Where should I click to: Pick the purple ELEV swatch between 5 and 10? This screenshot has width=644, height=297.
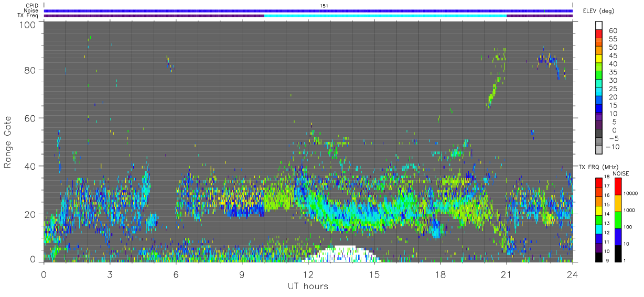(x=599, y=117)
